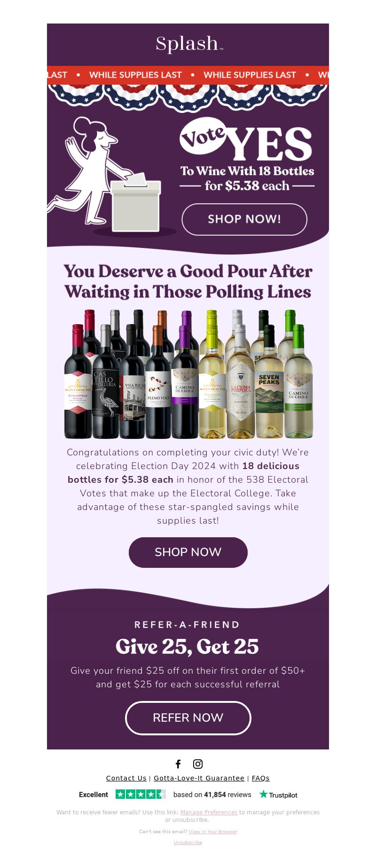Click View in Your Browser link
The height and width of the screenshot is (868, 376).
(x=213, y=831)
